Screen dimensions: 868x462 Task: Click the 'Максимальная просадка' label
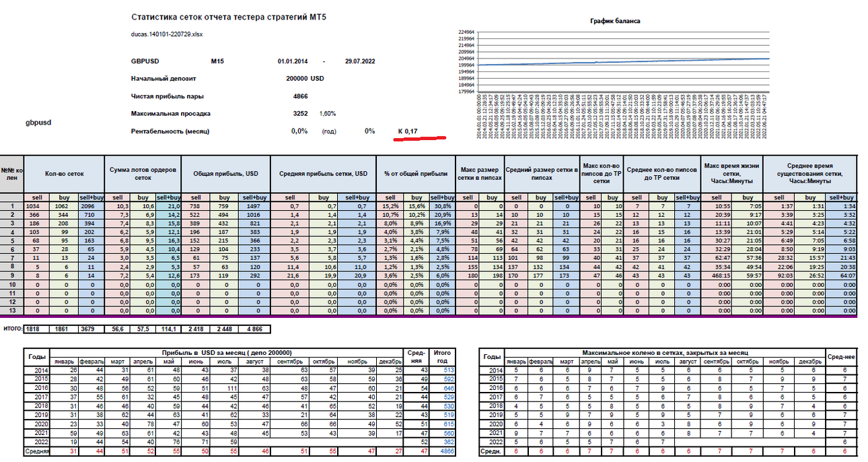click(x=171, y=114)
